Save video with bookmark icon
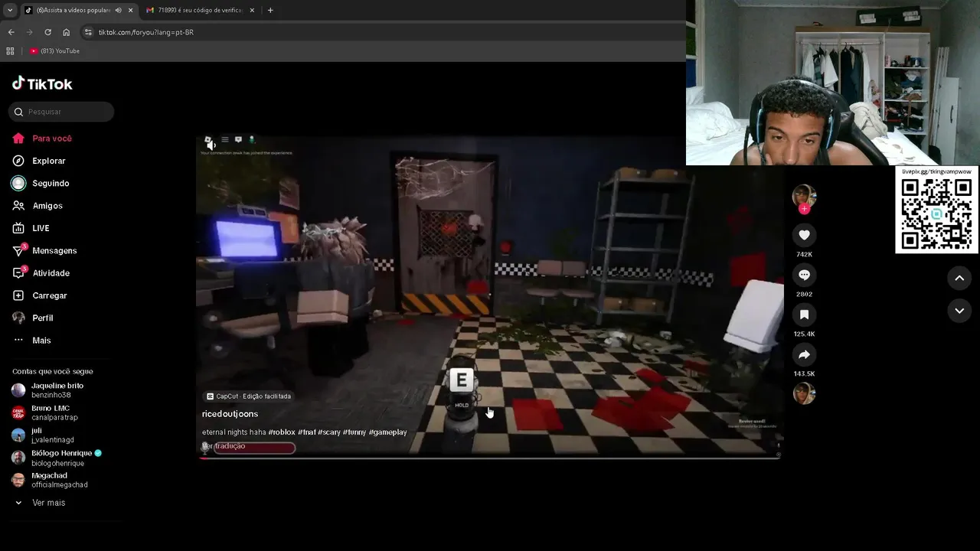This screenshot has width=980, height=551. point(804,315)
